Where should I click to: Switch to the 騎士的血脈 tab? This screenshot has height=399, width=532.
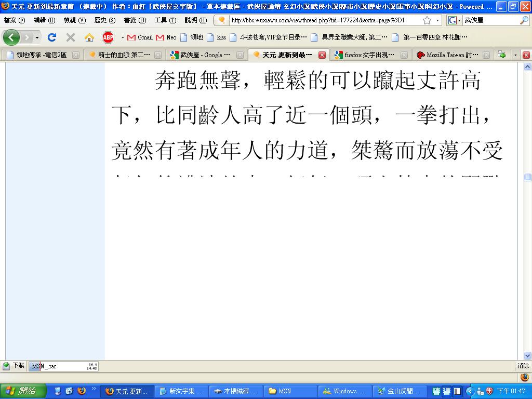tap(125, 55)
